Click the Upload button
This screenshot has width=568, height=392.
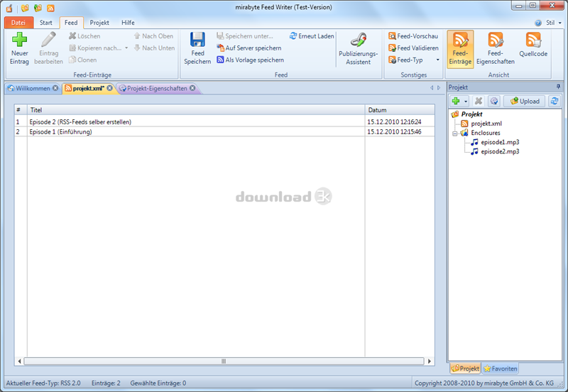tap(525, 101)
